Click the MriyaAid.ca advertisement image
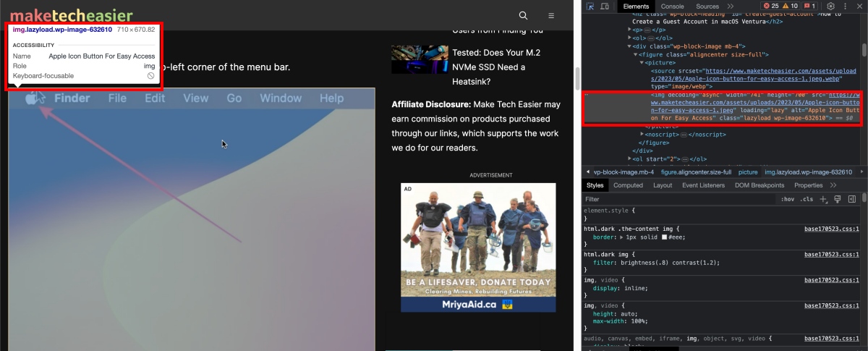Viewport: 868px width, 351px height. tap(479, 248)
